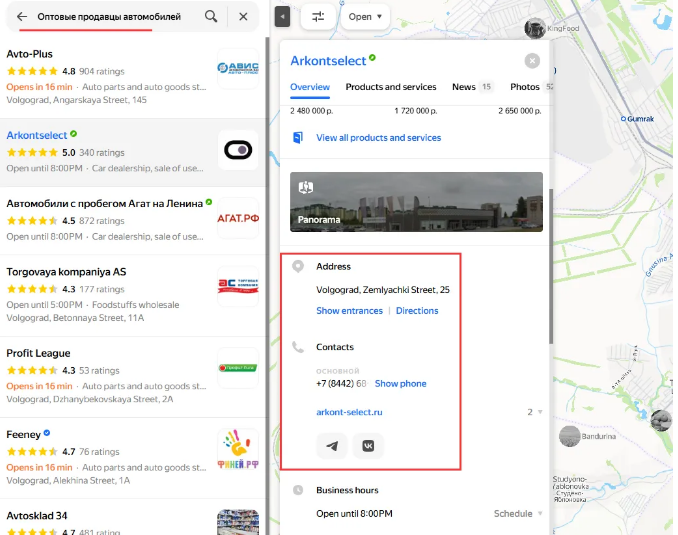Click the Avto-Plus company logo
678x535 pixels.
237,68
